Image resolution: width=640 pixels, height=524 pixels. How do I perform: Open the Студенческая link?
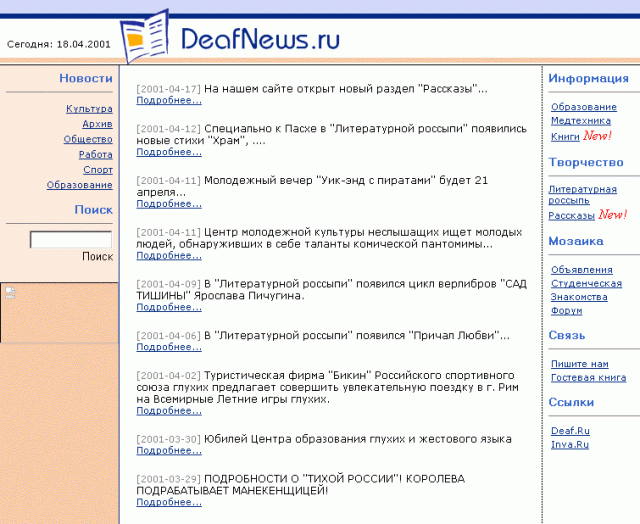click(x=587, y=284)
